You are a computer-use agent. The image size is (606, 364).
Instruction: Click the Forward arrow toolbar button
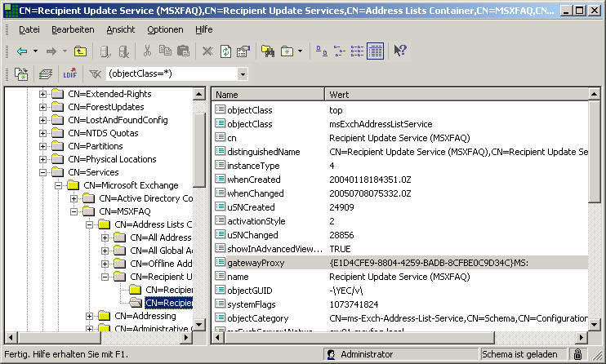tap(51, 51)
